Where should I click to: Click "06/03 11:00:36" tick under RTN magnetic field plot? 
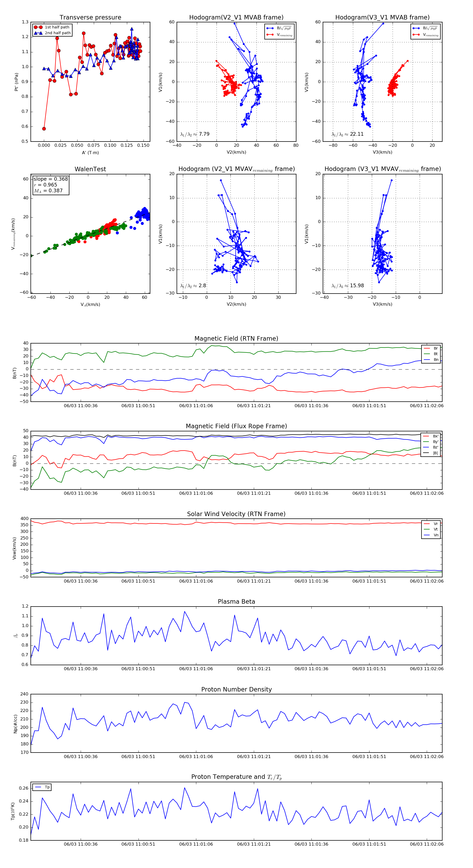pos(81,406)
